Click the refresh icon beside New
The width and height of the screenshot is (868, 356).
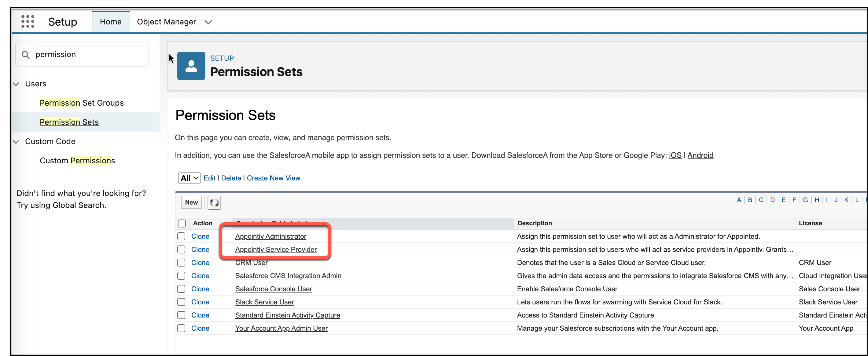tap(214, 202)
